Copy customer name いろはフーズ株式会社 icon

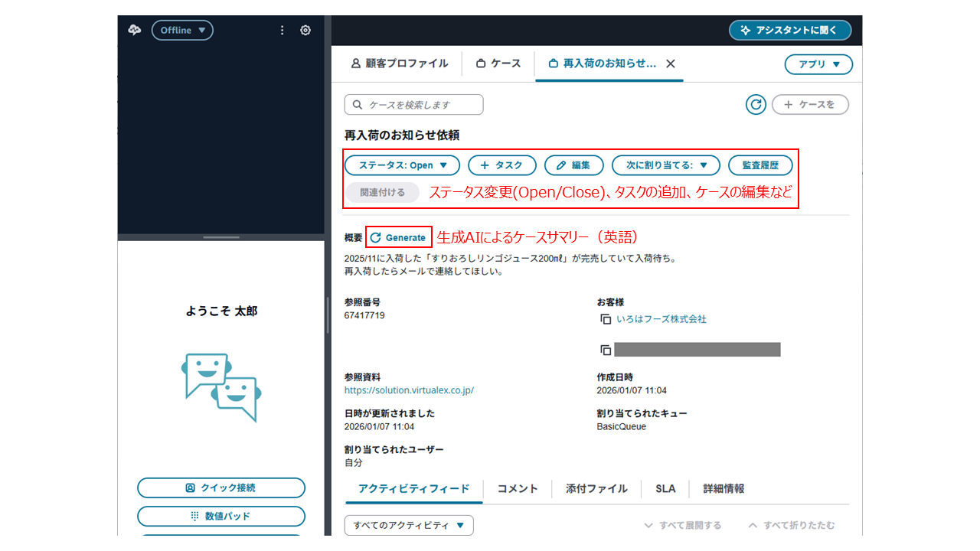[606, 319]
